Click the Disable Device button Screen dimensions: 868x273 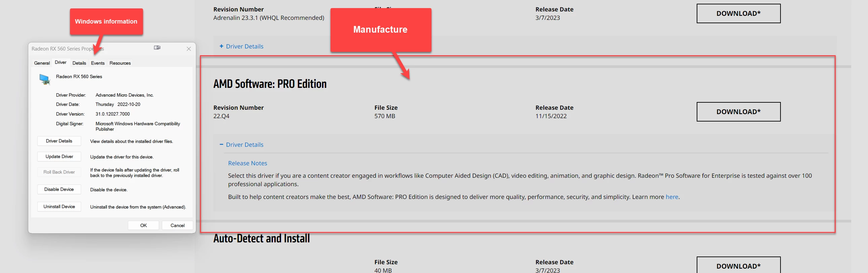point(59,189)
